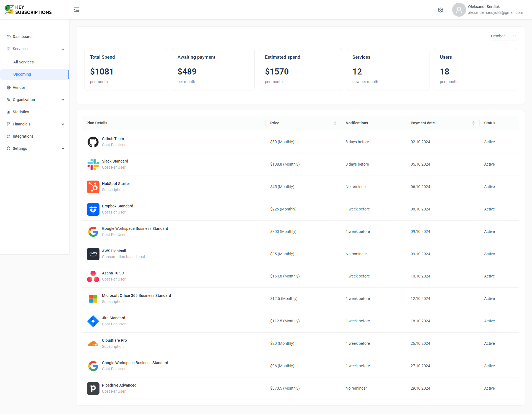Viewport: 532px width, 414px height.
Task: Click the user avatar icon
Action: [459, 10]
